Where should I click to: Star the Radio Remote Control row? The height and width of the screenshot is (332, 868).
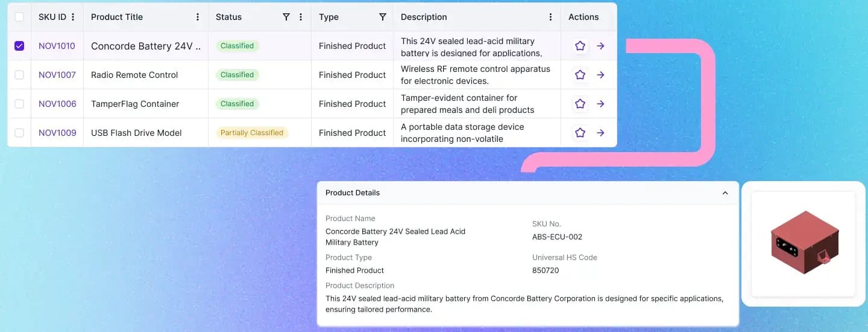tap(580, 75)
